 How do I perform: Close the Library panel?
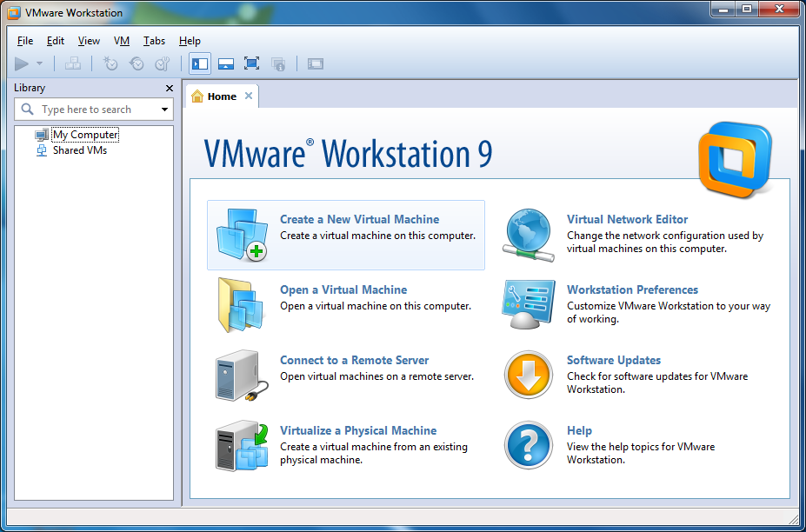pyautogui.click(x=170, y=88)
